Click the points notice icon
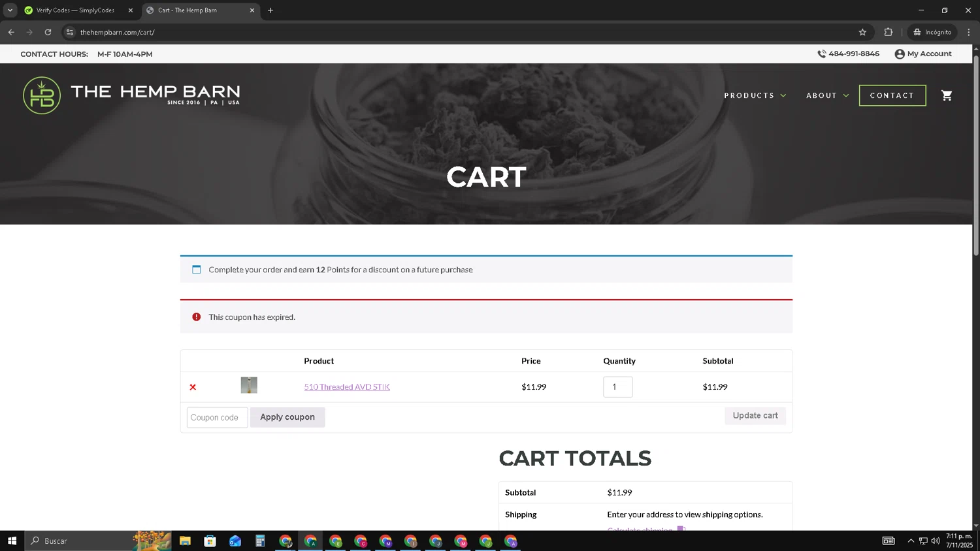980x551 pixels. [x=197, y=270]
